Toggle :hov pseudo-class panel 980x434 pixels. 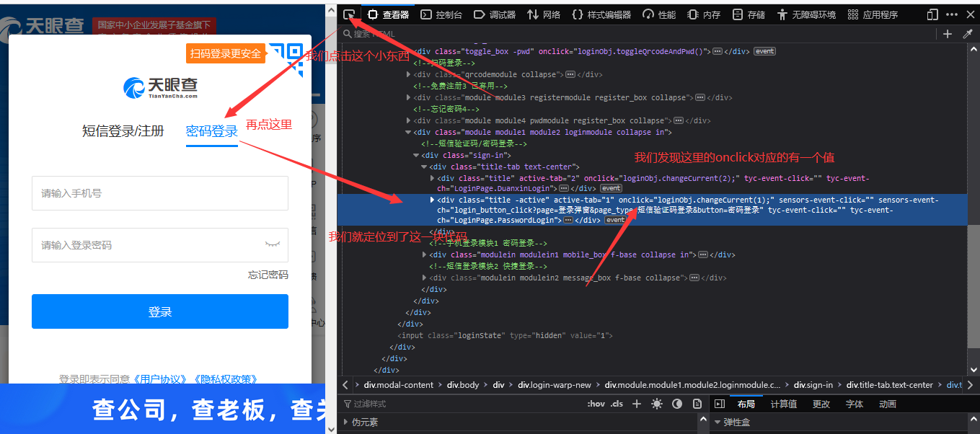pyautogui.click(x=596, y=404)
